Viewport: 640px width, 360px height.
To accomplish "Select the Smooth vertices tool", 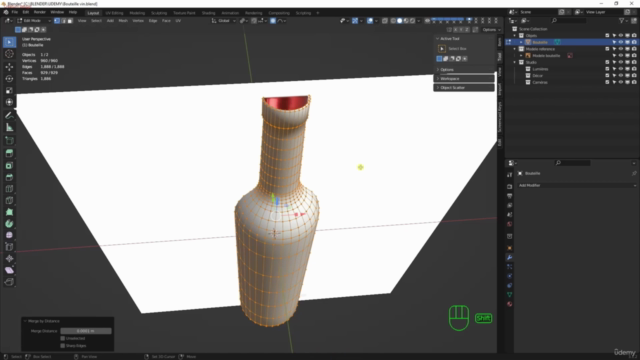I will pyautogui.click(x=9, y=235).
